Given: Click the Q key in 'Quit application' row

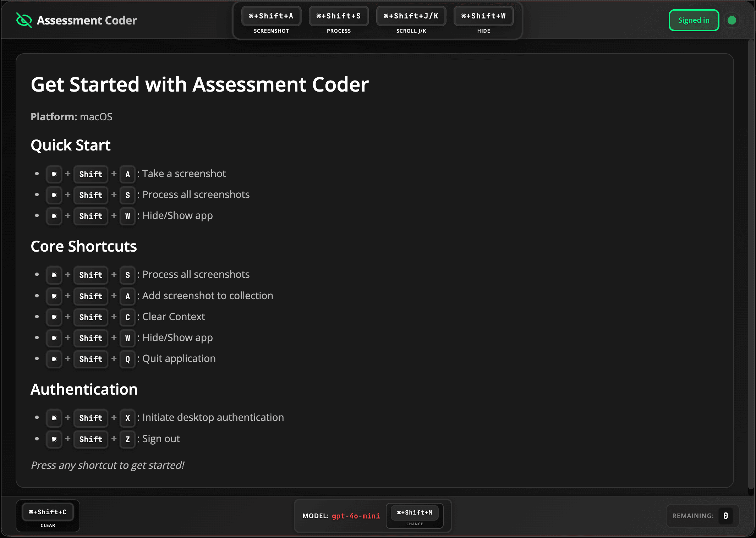Looking at the screenshot, I should (x=128, y=359).
